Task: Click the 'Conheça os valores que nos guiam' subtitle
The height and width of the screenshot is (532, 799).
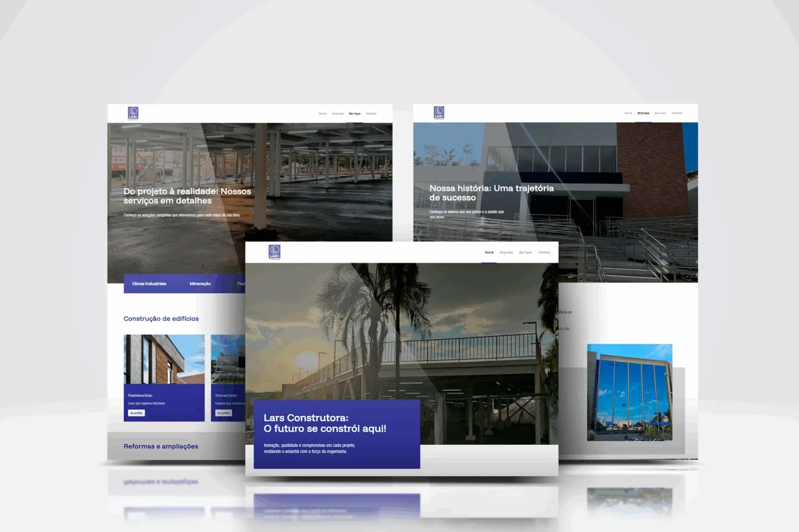Action: [x=467, y=215]
